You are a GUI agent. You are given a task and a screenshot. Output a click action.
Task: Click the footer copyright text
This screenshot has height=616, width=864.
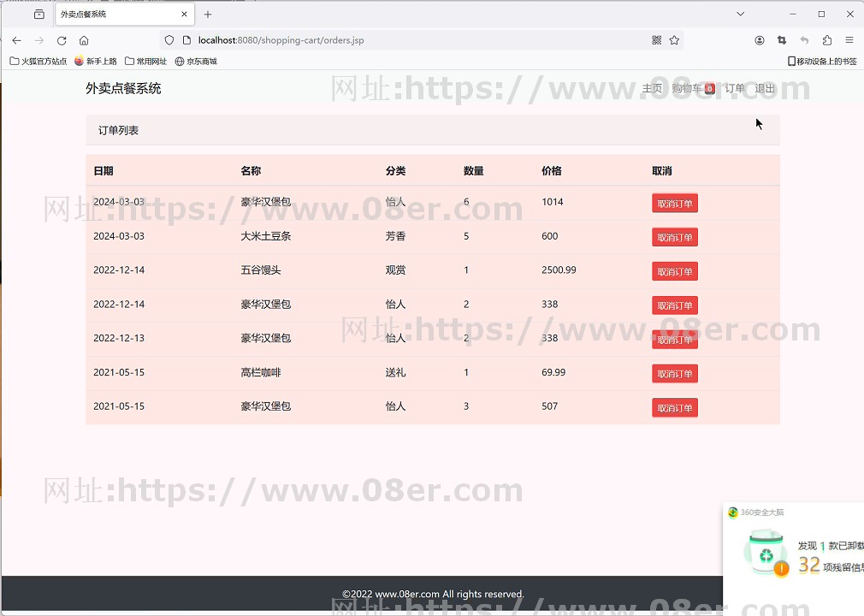click(x=433, y=594)
